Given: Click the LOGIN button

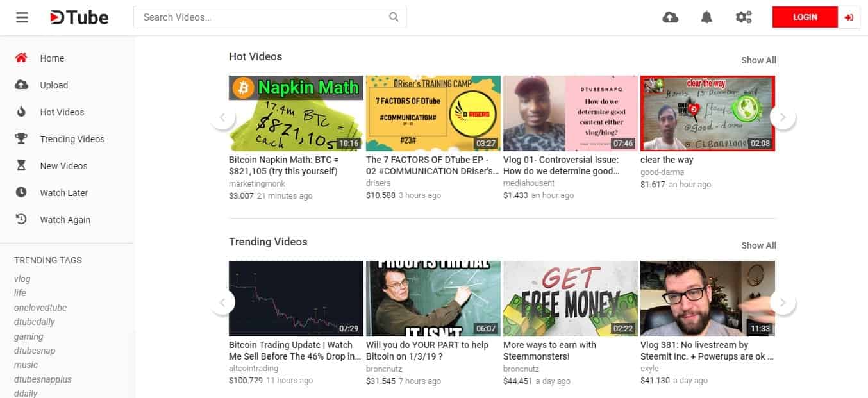Looking at the screenshot, I should click(x=805, y=17).
